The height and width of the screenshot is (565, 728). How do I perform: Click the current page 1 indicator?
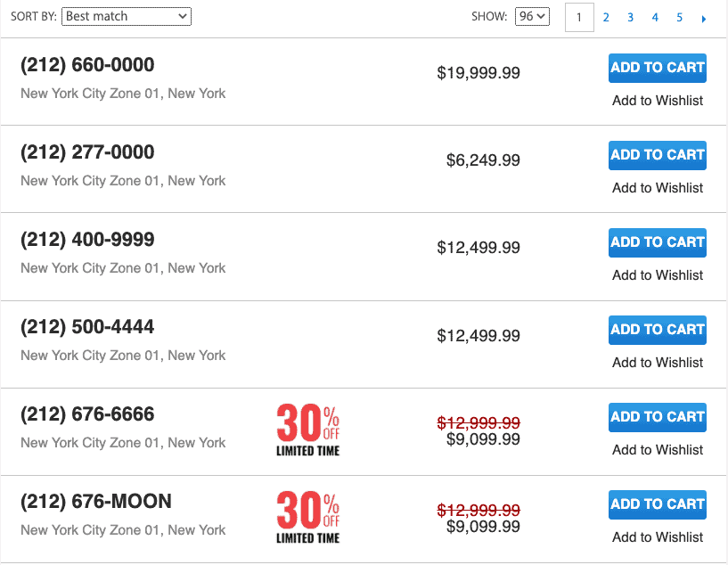pyautogui.click(x=579, y=17)
